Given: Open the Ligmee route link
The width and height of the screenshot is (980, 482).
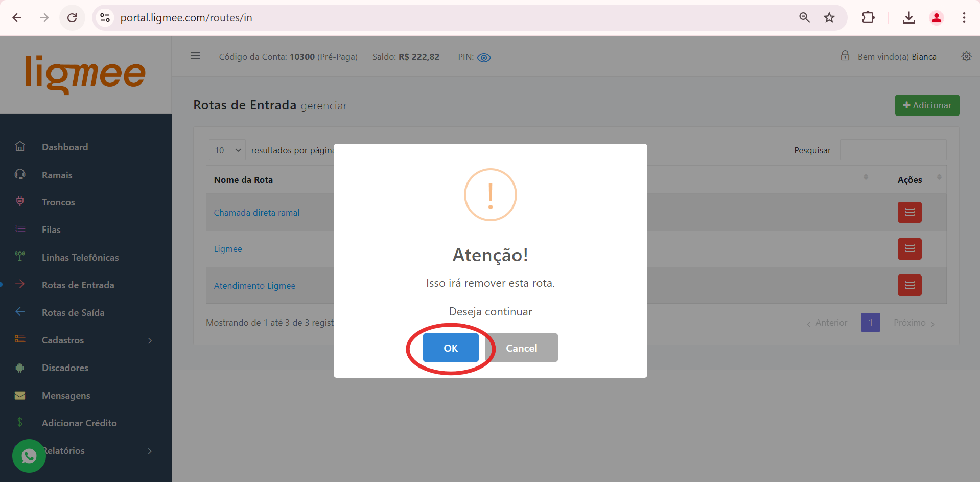Looking at the screenshot, I should (228, 249).
